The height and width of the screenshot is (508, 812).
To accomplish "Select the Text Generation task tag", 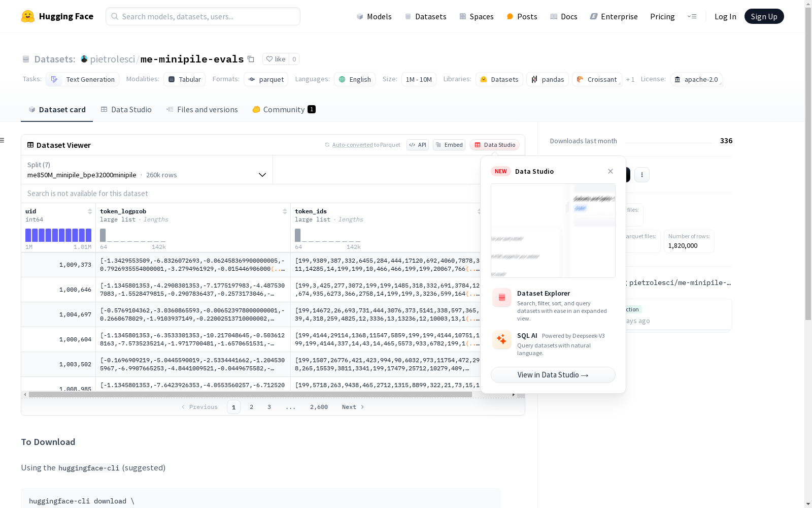I will 83,79.
